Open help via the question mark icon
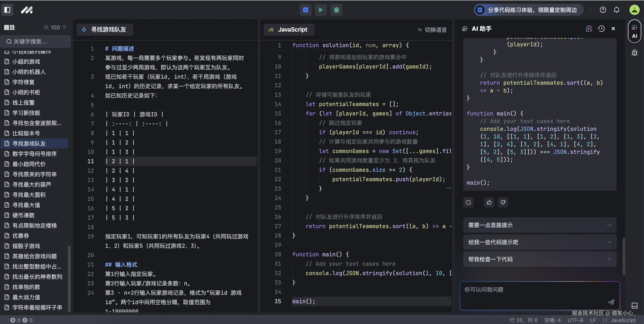Image resolution: width=644 pixels, height=324 pixels. tap(603, 10)
